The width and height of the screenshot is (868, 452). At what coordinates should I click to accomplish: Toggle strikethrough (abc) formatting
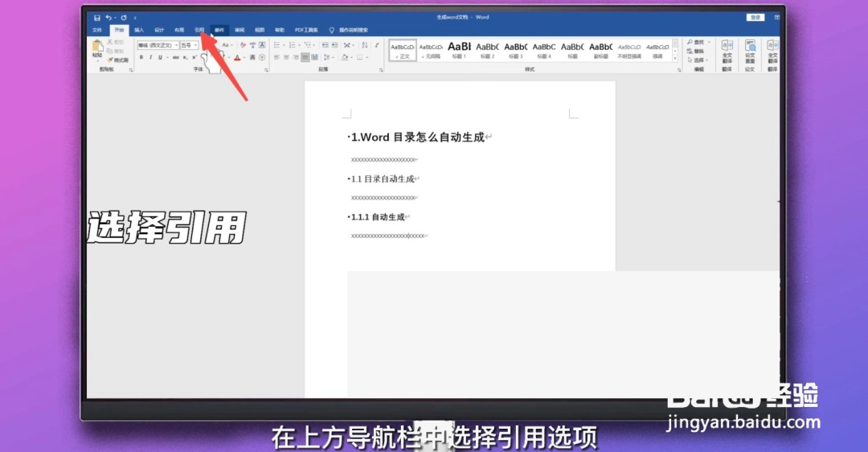point(175,57)
